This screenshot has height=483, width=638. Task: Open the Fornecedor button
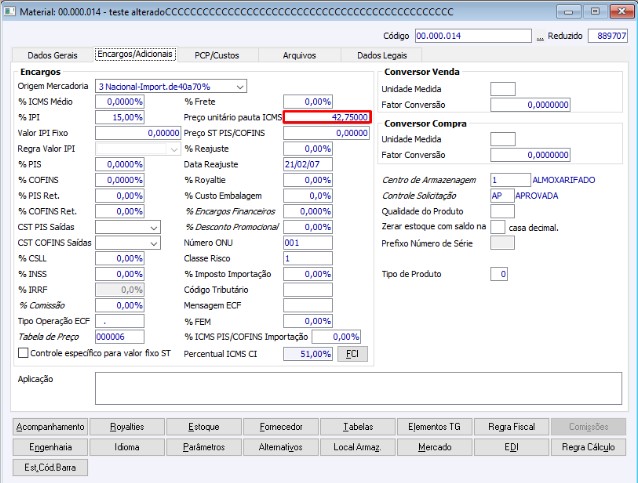[281, 427]
